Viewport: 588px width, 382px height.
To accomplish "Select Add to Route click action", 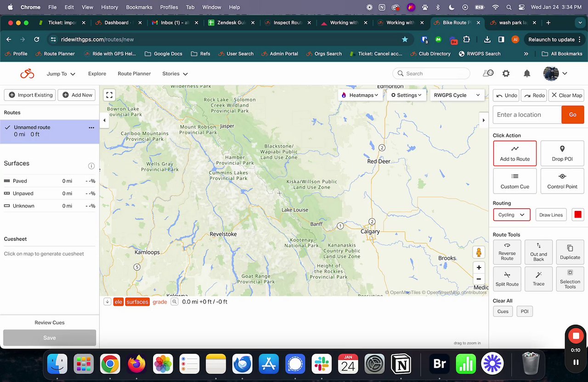I will coord(515,154).
